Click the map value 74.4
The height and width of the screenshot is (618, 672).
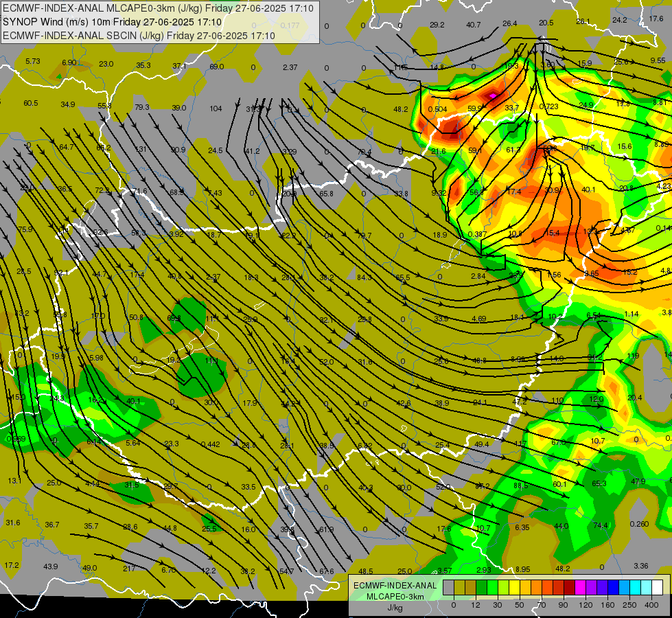coord(601,525)
